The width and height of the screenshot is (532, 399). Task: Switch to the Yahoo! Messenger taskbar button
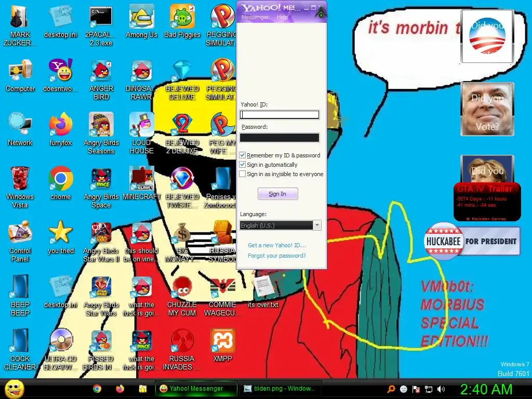pos(196,389)
